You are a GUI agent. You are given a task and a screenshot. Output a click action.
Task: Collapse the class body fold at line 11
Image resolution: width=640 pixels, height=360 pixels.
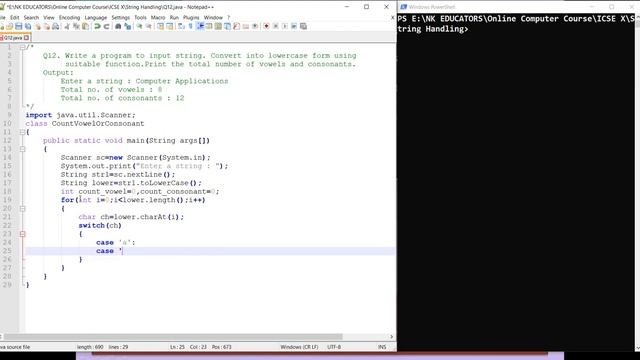tap(22, 132)
